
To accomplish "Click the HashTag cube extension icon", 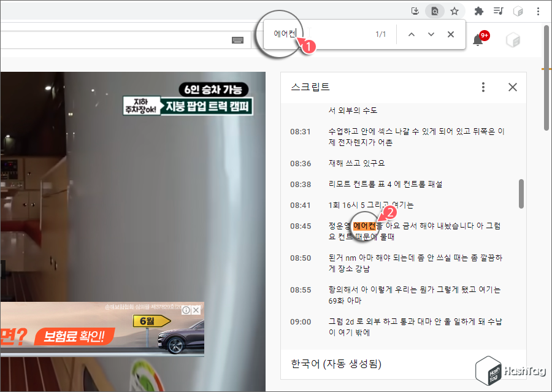I will point(518,11).
